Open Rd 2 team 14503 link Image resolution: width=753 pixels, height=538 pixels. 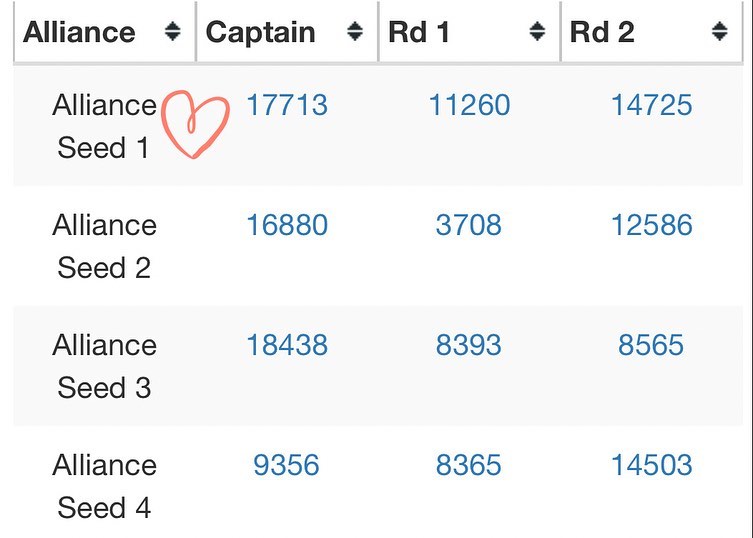pos(651,465)
